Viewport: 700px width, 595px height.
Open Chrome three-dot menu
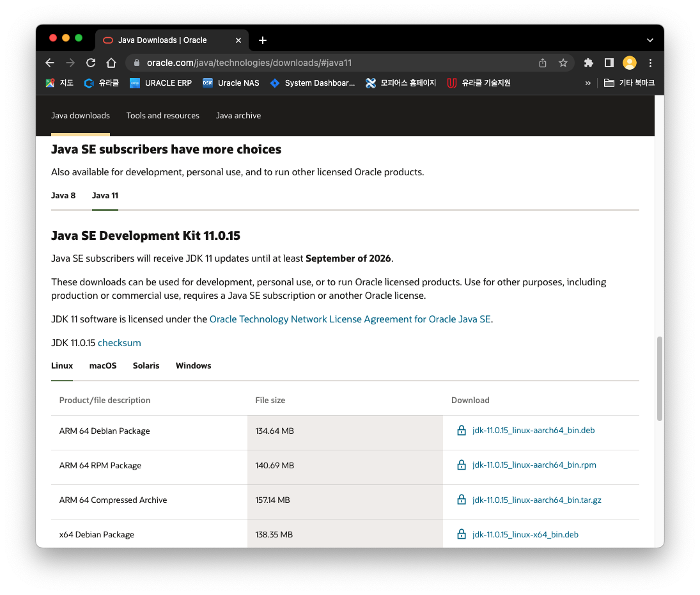(650, 63)
